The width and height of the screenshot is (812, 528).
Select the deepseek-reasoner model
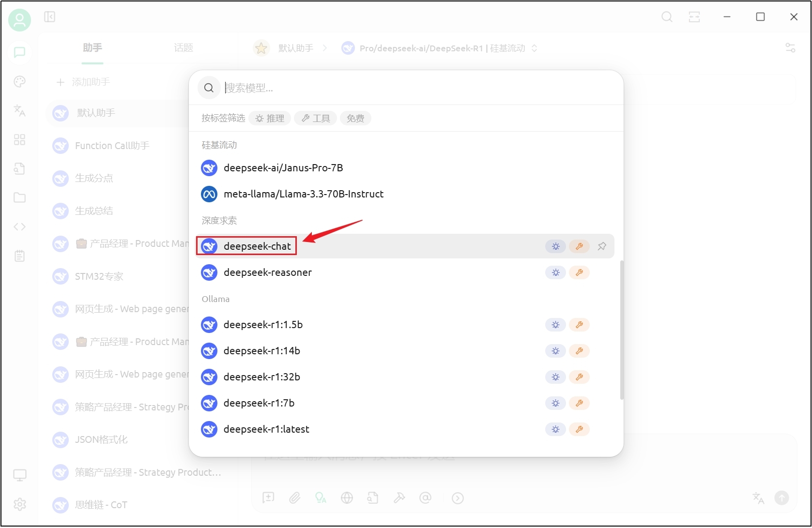click(x=405, y=272)
